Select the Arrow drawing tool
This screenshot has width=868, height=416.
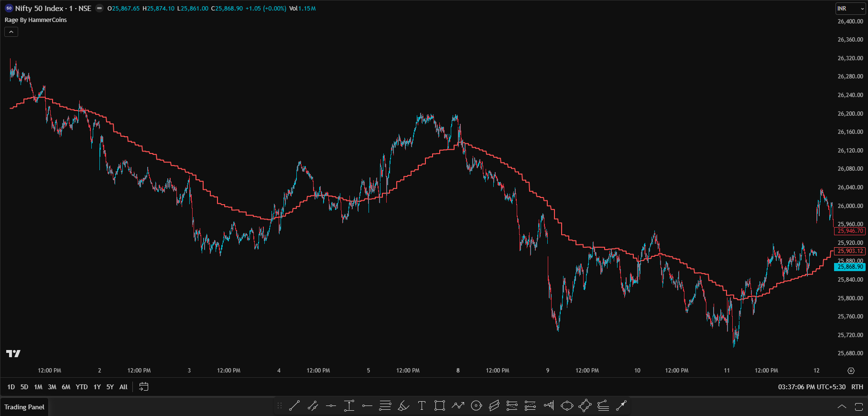coord(621,406)
